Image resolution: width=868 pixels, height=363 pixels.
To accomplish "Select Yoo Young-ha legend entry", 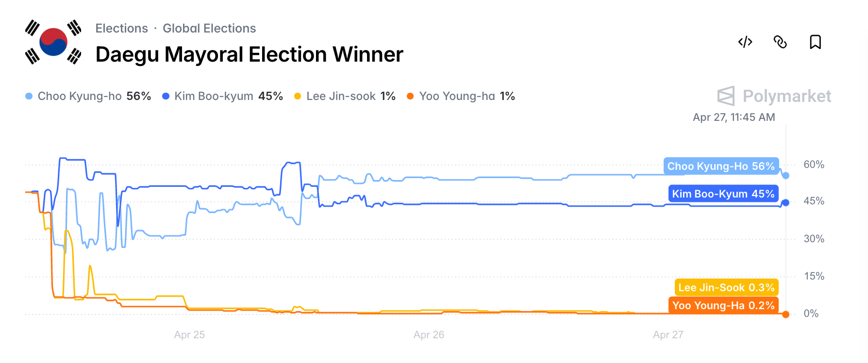I will (461, 96).
